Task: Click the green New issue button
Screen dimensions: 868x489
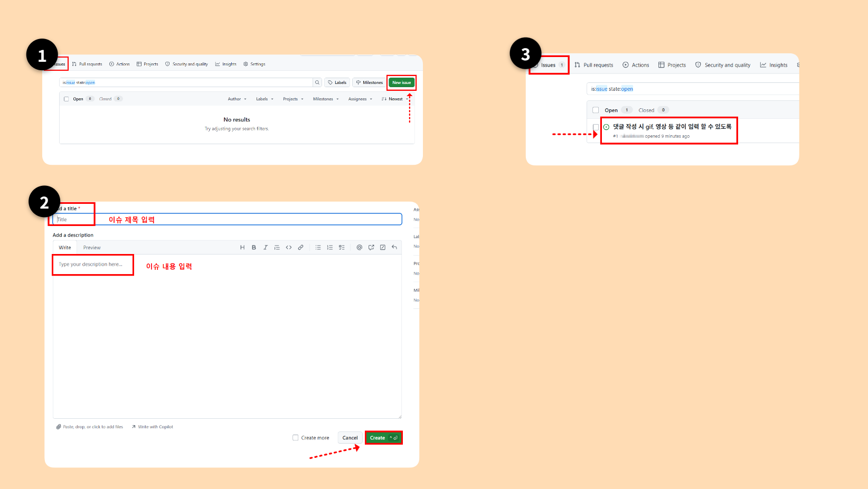Action: point(402,82)
